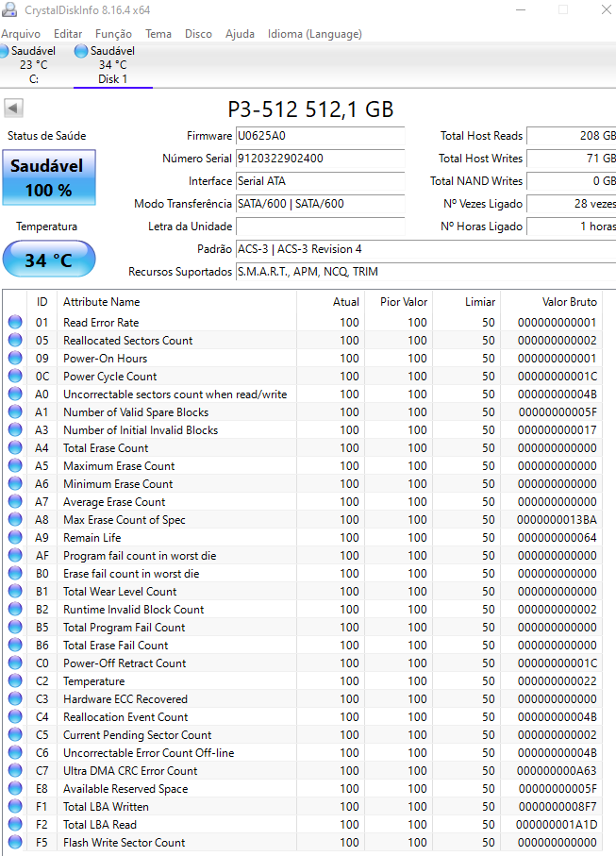The width and height of the screenshot is (616, 856).
Task: Open the Idioma (Language) menu
Action: pos(315,34)
